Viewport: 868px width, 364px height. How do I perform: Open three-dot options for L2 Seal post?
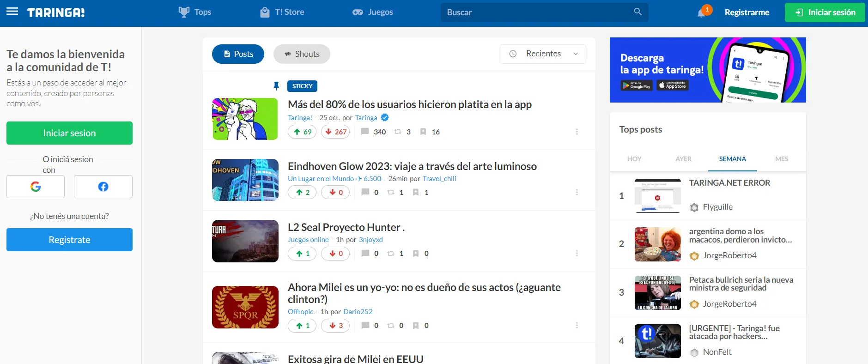pos(577,253)
